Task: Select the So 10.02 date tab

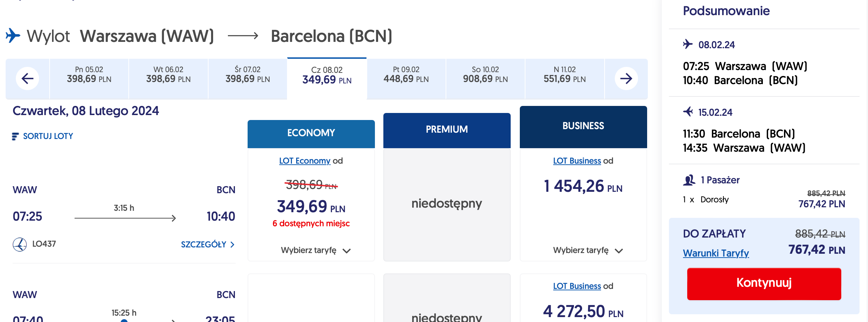Action: point(485,75)
